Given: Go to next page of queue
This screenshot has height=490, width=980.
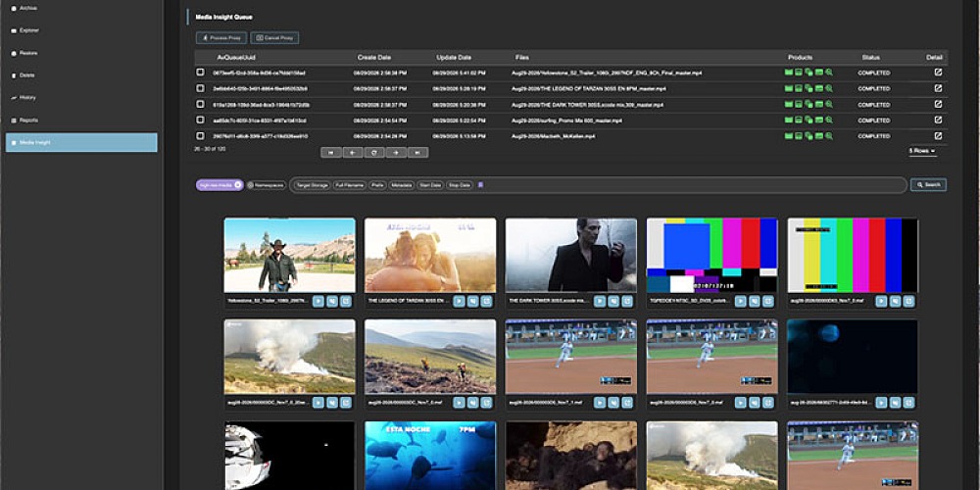Looking at the screenshot, I should (x=396, y=153).
